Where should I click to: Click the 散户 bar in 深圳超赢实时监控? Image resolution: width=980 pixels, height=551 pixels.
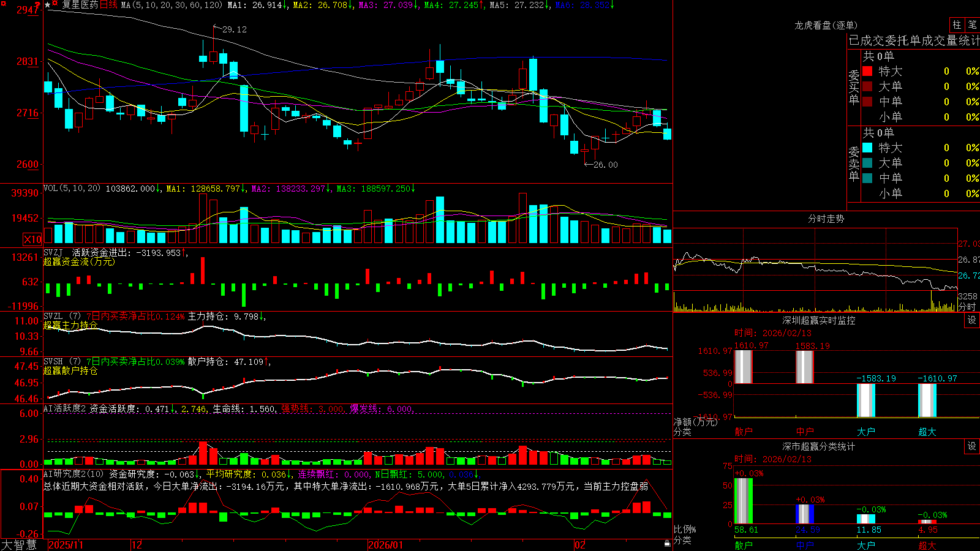coord(743,366)
